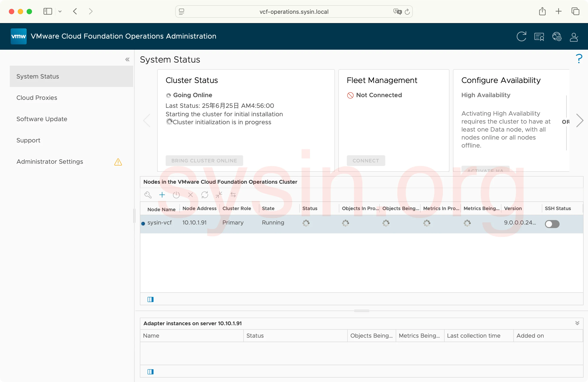Screen dimensions: 588x382
Task: Click the Connect button in Fleet Management
Action: click(366, 161)
